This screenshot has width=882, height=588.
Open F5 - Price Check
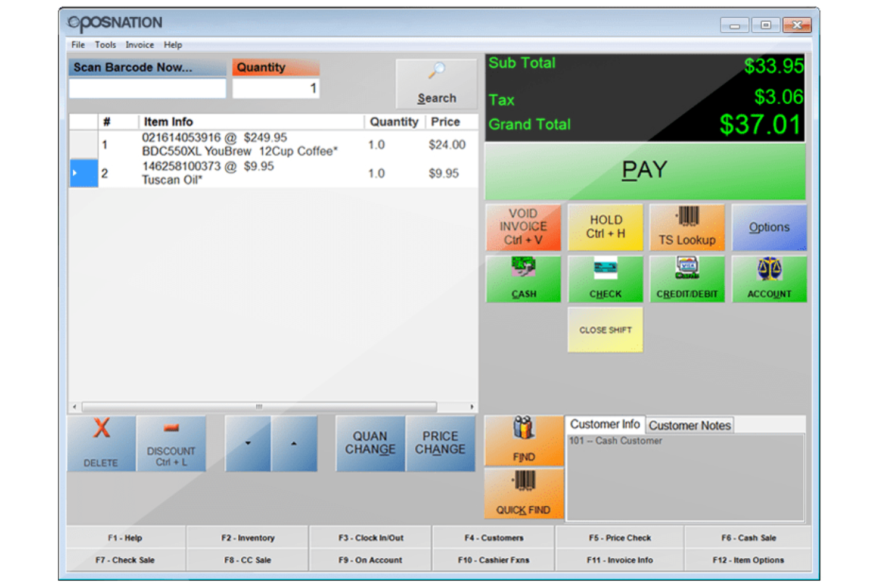point(619,537)
